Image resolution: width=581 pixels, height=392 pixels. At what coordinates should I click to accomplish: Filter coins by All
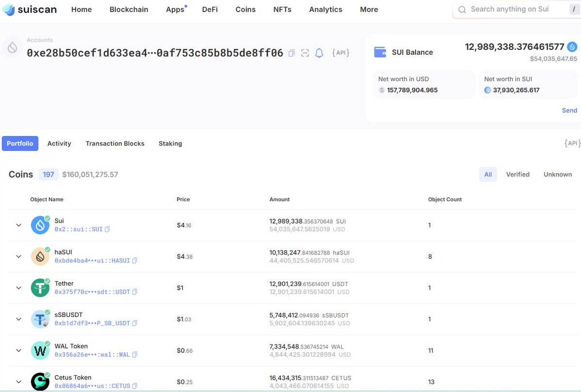pos(488,174)
